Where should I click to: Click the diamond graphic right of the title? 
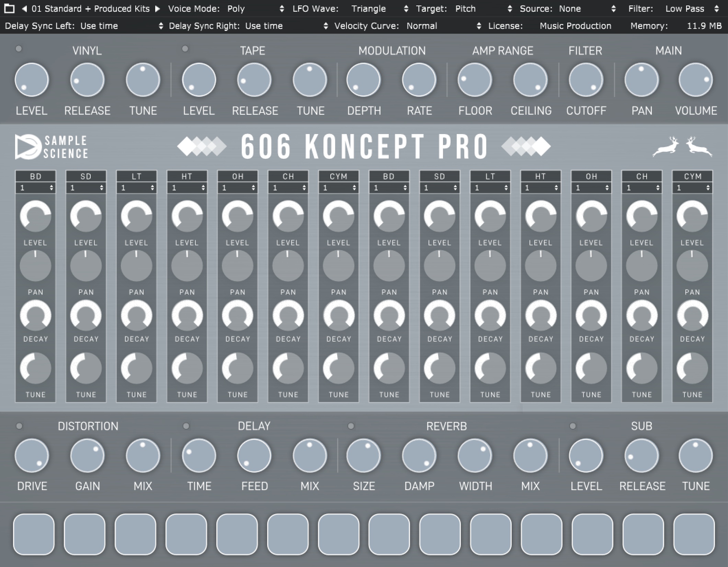point(525,146)
